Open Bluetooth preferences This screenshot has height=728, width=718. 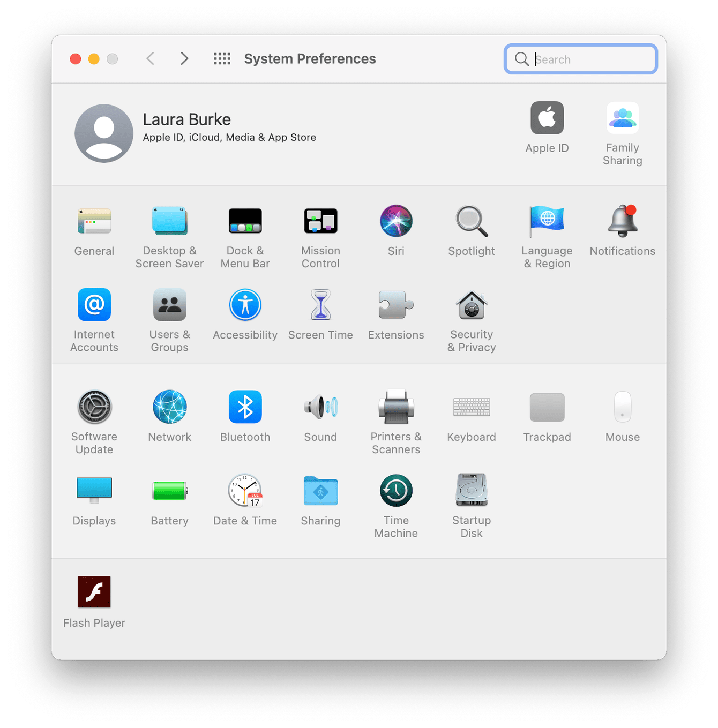coord(245,407)
